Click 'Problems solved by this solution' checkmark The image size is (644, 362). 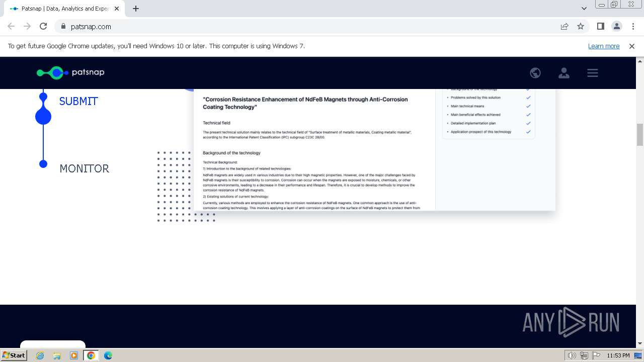click(x=528, y=98)
